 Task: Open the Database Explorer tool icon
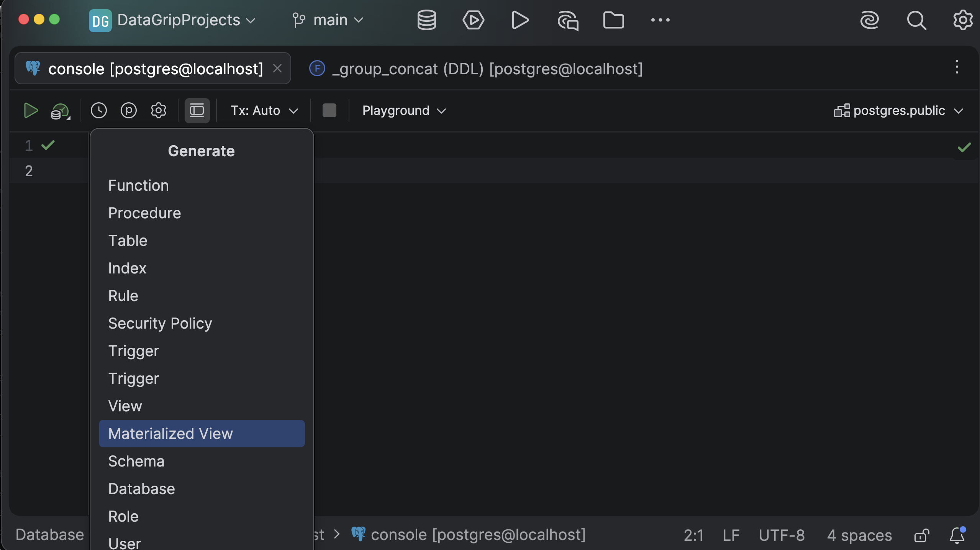(426, 20)
